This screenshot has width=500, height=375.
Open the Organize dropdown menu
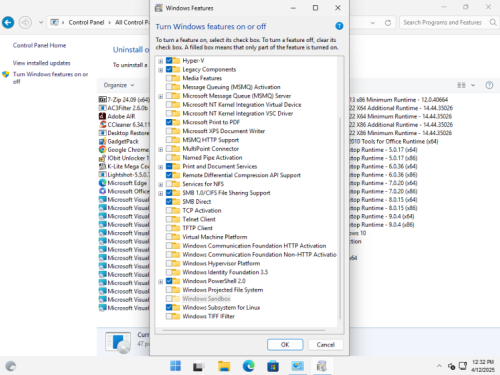(119, 85)
